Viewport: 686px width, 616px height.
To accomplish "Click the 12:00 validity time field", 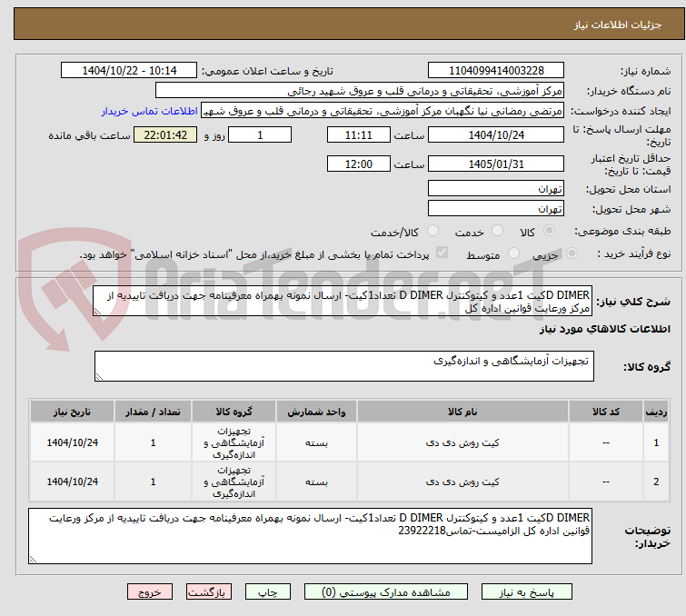I will [x=358, y=164].
